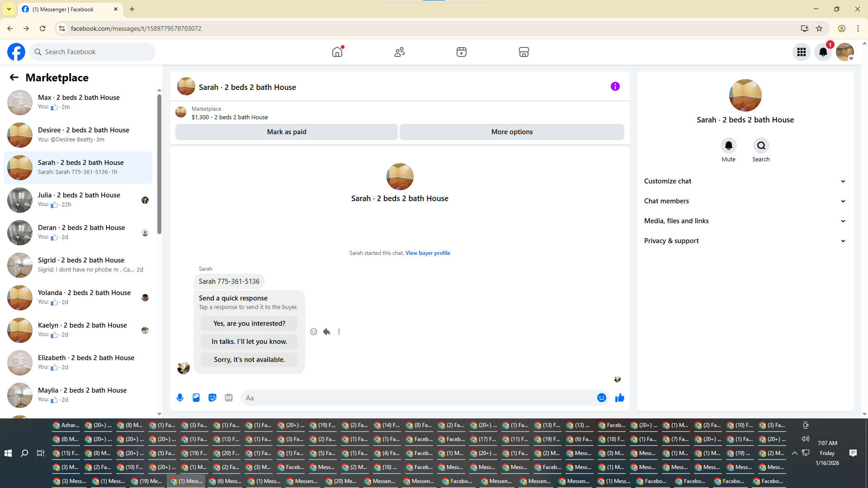Open the Marketplace tab in top navigation
The height and width of the screenshot is (488, 868).
(x=524, y=52)
